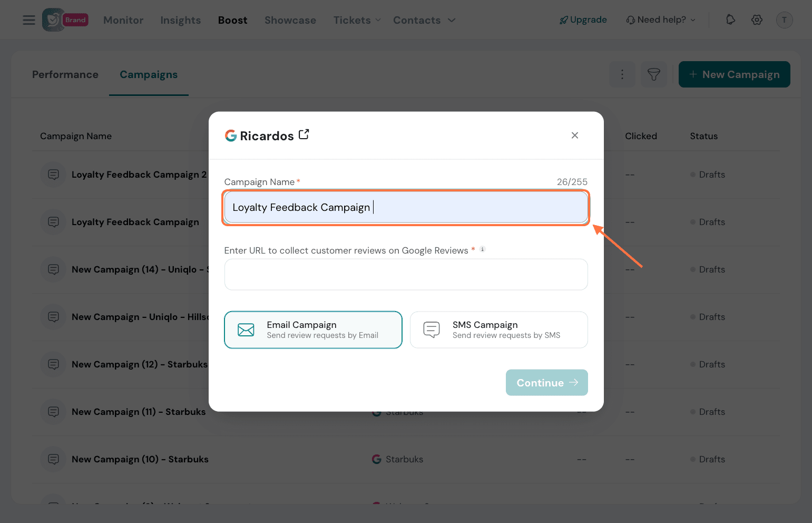Open the hamburger navigation menu
Screen dimensions: 812x523
point(29,20)
